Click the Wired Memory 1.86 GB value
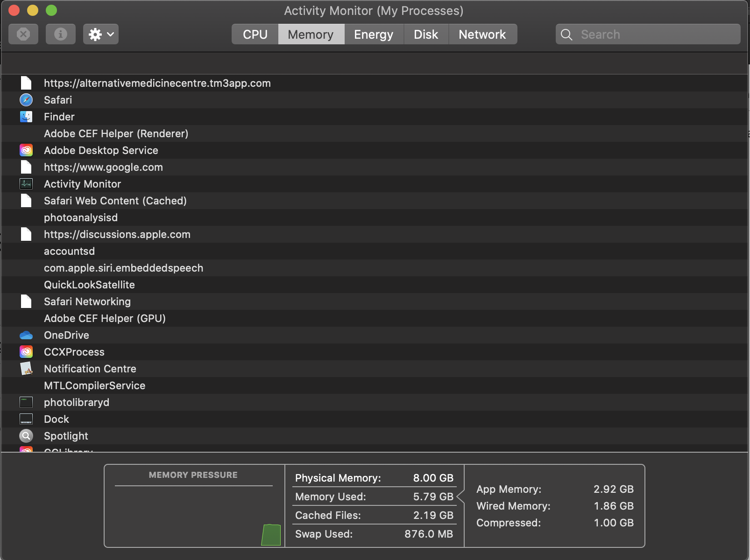Image resolution: width=750 pixels, height=560 pixels. click(614, 506)
